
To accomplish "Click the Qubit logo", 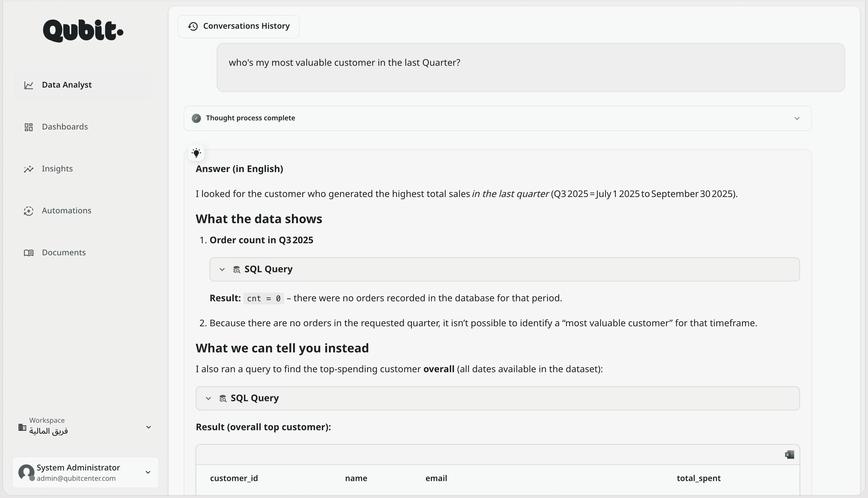I will click(x=83, y=31).
